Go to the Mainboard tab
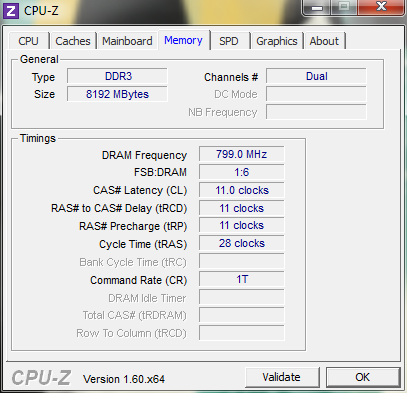The width and height of the screenshot is (407, 393). pyautogui.click(x=127, y=41)
